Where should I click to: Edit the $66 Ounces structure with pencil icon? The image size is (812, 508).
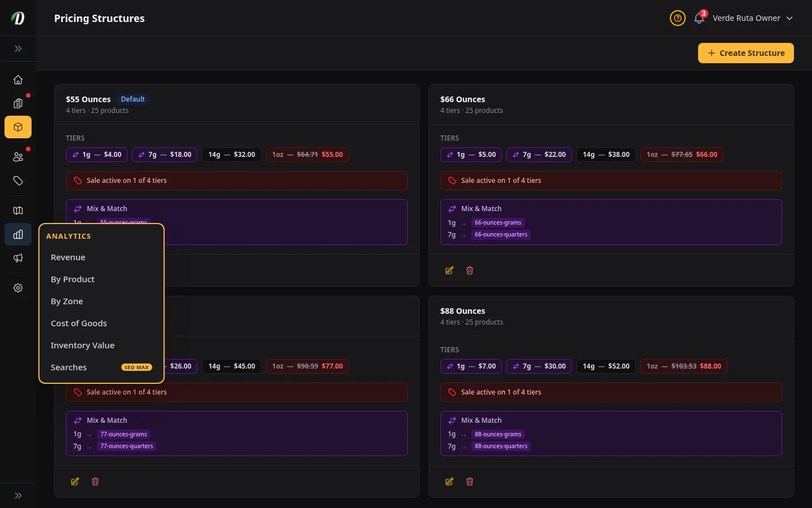[x=449, y=270]
